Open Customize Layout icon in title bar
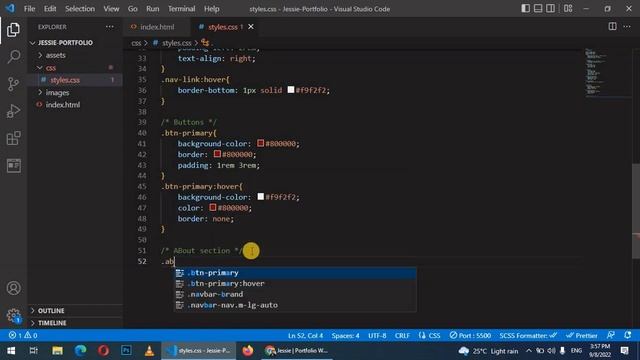This screenshot has width=640, height=360. click(x=568, y=9)
